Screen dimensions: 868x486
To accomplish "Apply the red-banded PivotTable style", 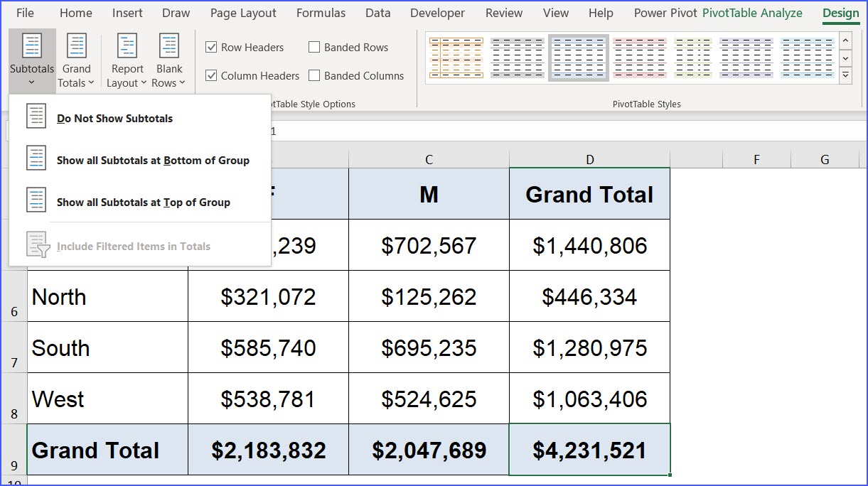I will (640, 58).
